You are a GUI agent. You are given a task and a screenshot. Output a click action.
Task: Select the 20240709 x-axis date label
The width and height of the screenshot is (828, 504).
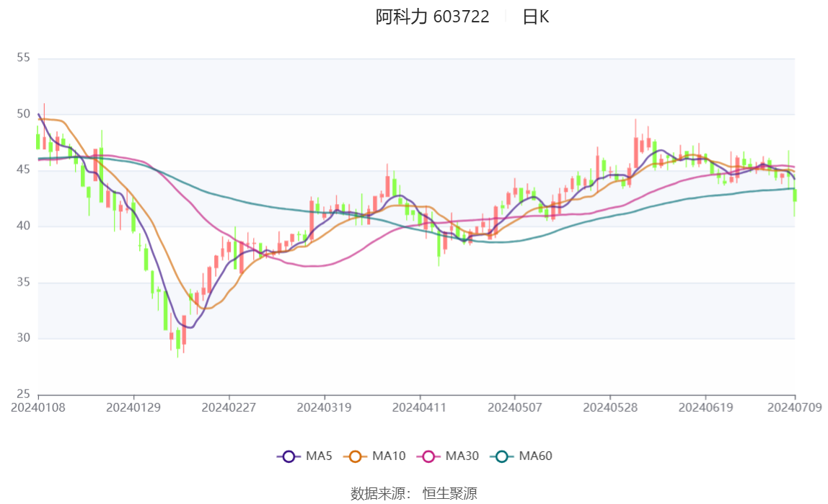(795, 408)
